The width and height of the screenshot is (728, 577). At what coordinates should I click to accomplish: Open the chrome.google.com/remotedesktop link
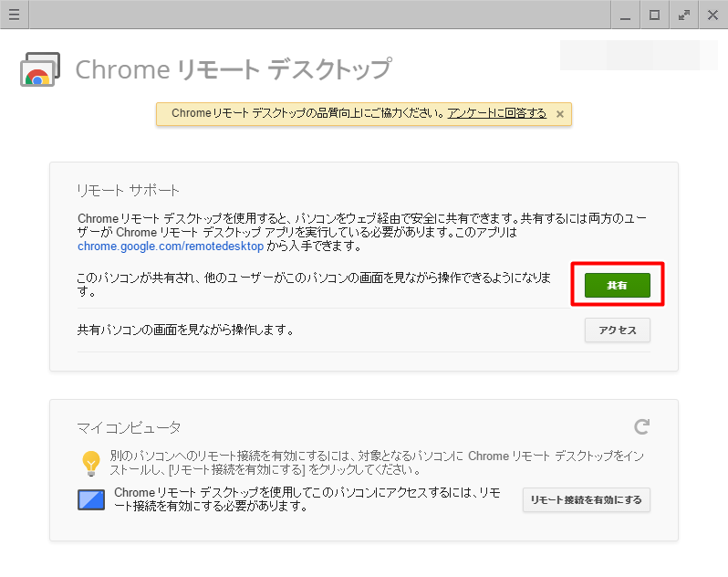pos(171,247)
